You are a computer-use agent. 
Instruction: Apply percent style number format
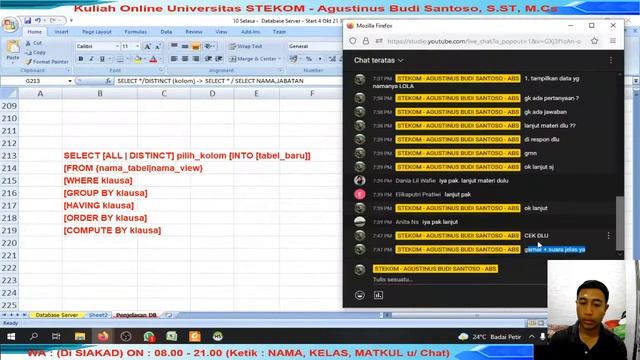click(309, 59)
